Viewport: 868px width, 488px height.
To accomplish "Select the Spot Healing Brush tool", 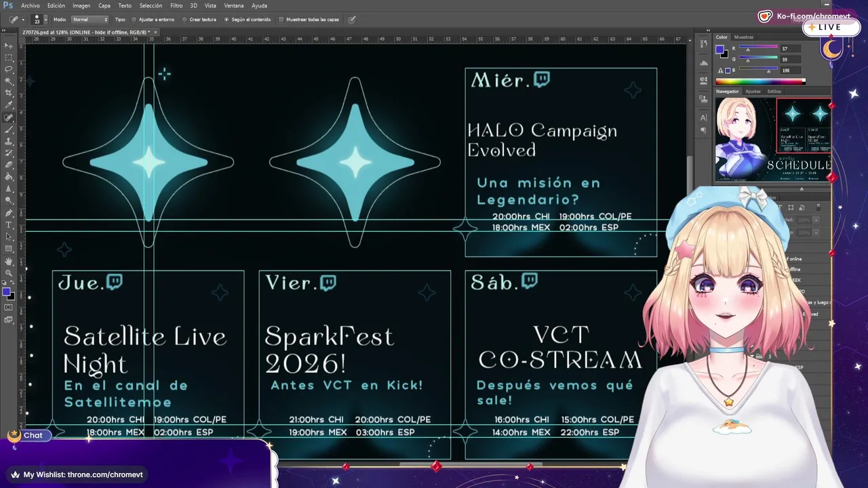I will (x=9, y=117).
